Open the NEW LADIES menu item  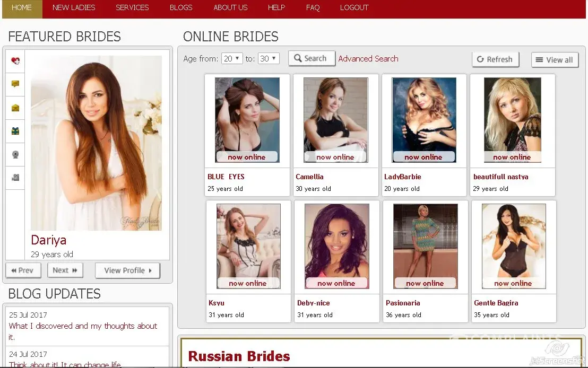(74, 7)
